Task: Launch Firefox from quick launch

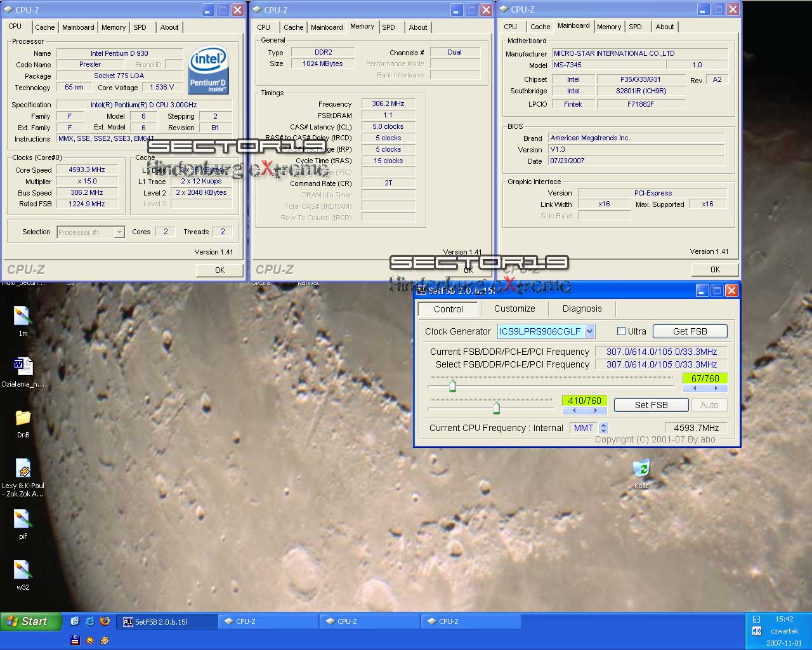Action: 105,621
